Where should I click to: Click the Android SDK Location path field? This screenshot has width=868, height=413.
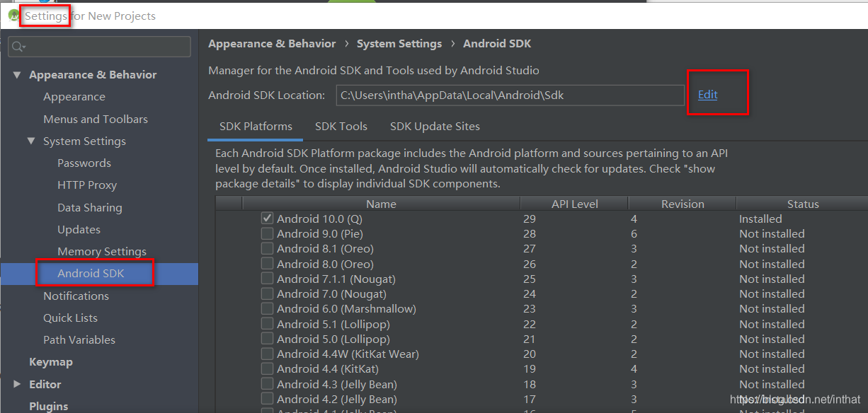510,95
